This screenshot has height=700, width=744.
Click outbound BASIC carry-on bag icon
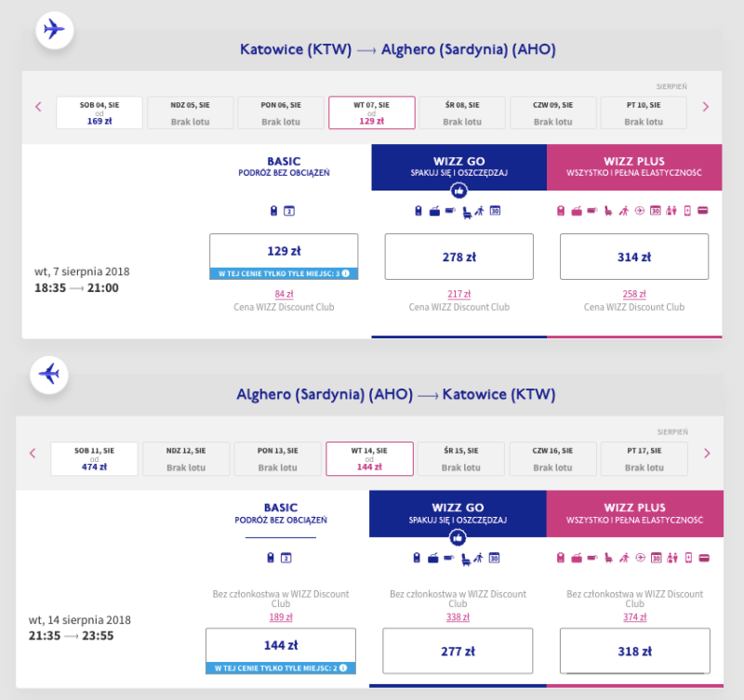tap(273, 211)
